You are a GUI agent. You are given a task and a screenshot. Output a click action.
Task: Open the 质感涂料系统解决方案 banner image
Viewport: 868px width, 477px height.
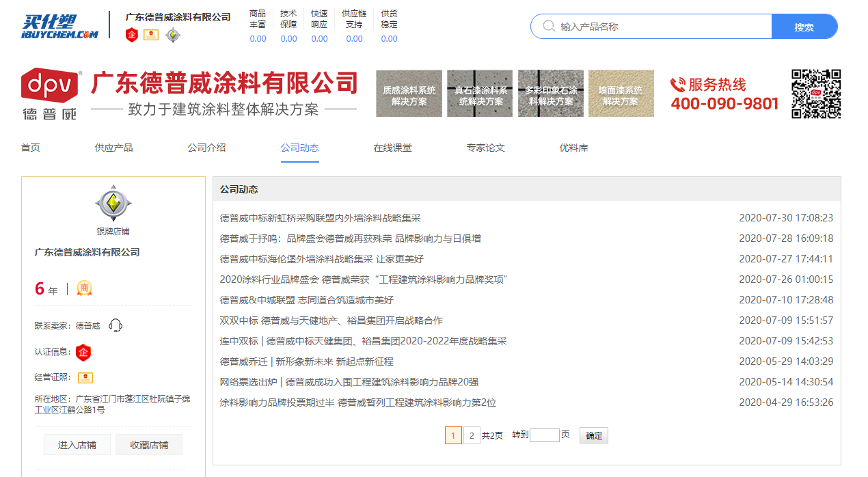pyautogui.click(x=409, y=93)
